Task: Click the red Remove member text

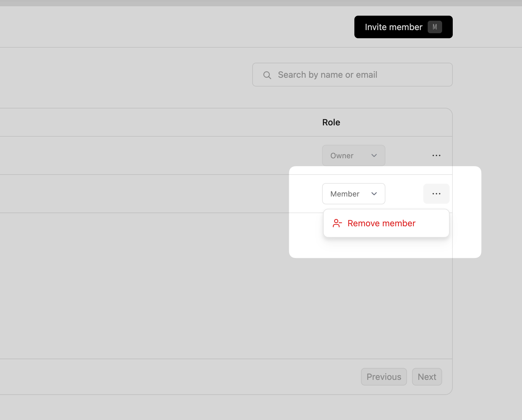Action: coord(381,223)
